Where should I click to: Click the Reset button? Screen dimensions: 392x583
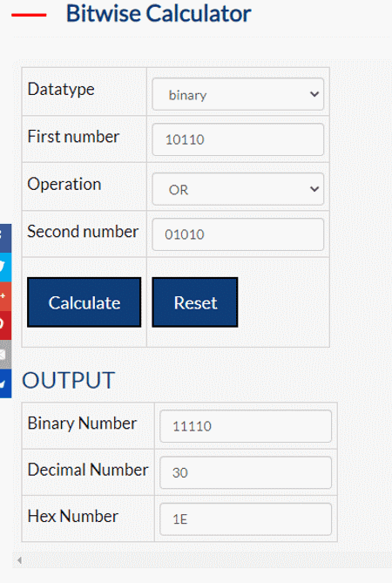click(195, 302)
